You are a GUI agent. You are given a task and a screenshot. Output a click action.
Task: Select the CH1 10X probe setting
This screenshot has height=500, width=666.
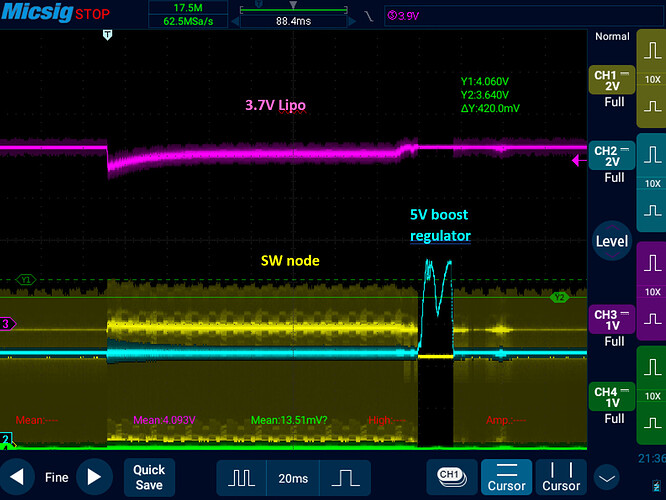[x=652, y=79]
